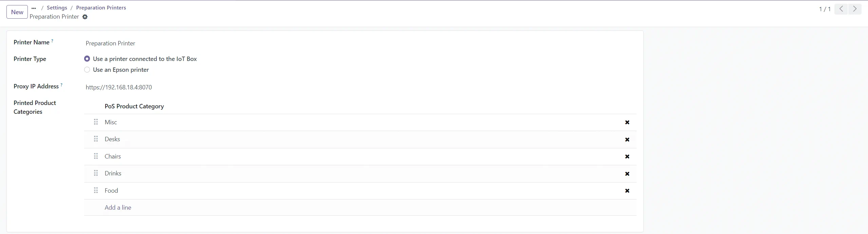Click the Food row drag handle
This screenshot has width=868, height=234.
click(96, 190)
